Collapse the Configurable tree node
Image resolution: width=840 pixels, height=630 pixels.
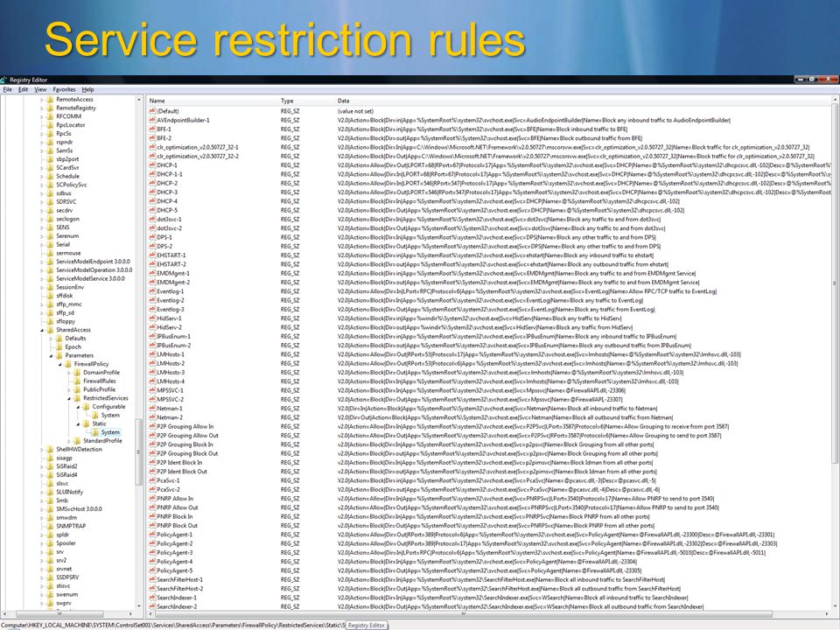point(78,407)
